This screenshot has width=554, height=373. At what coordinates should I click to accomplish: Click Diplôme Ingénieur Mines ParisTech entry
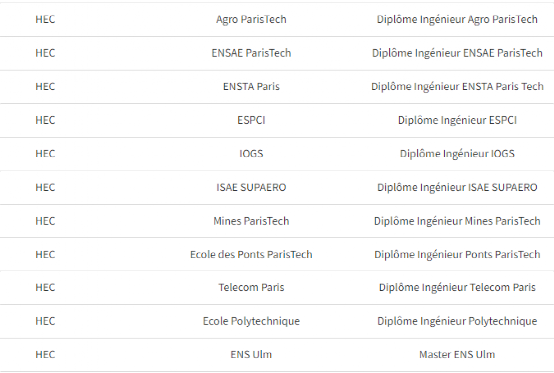pos(457,221)
